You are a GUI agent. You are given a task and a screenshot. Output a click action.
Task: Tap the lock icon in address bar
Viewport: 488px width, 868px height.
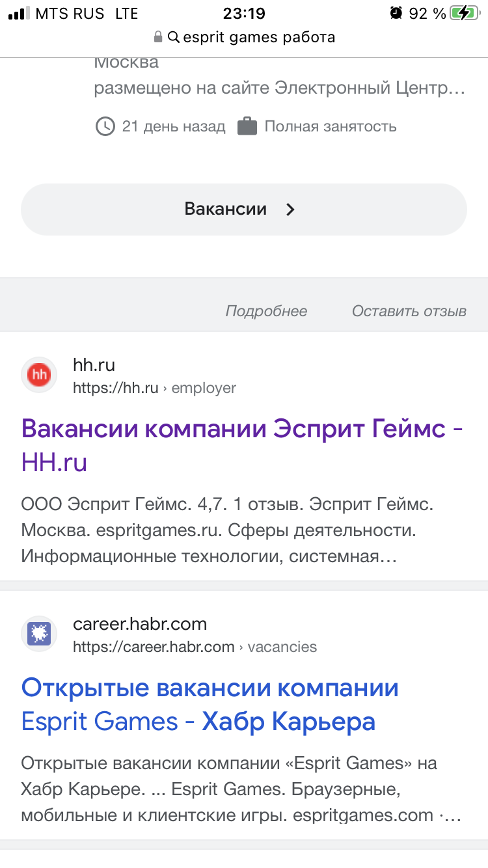158,38
